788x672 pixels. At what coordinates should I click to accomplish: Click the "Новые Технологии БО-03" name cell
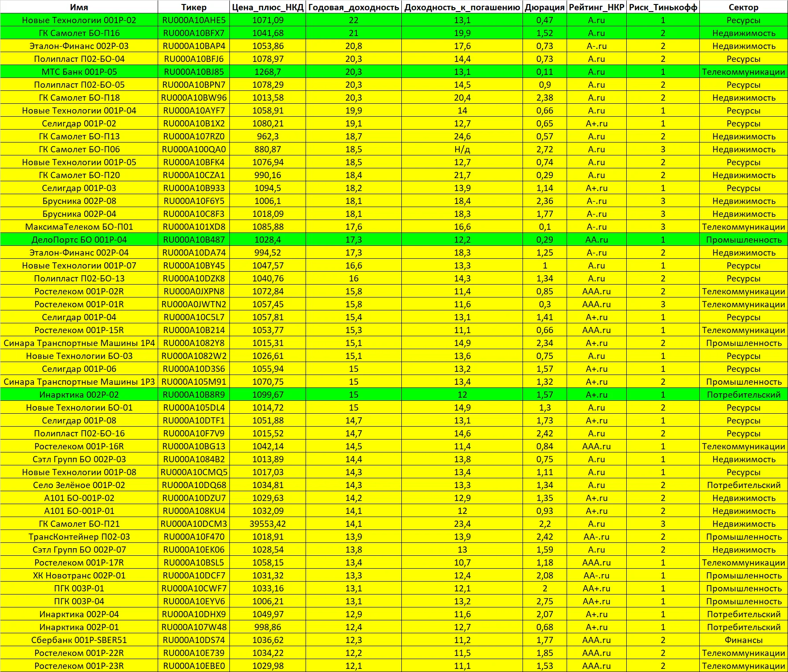(79, 356)
